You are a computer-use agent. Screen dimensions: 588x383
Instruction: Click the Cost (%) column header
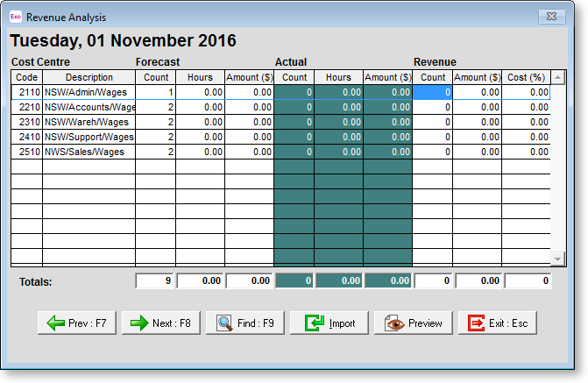click(526, 77)
